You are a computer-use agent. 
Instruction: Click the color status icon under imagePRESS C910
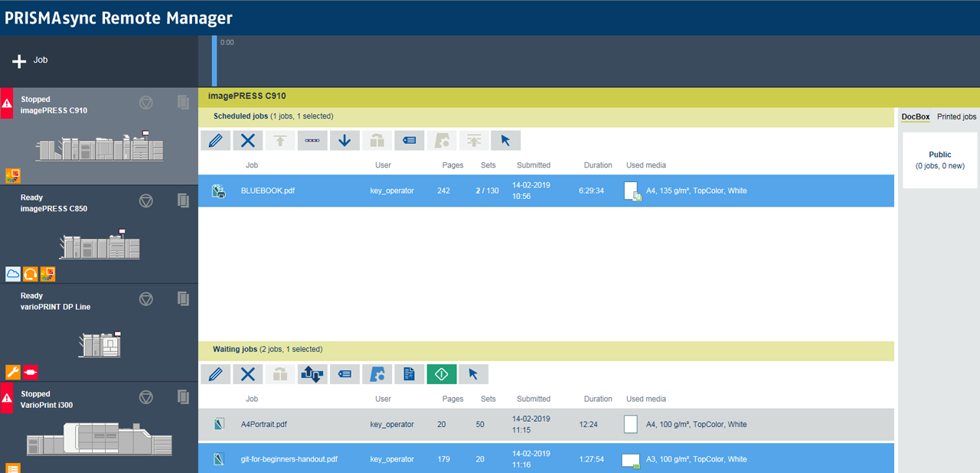coord(13,176)
